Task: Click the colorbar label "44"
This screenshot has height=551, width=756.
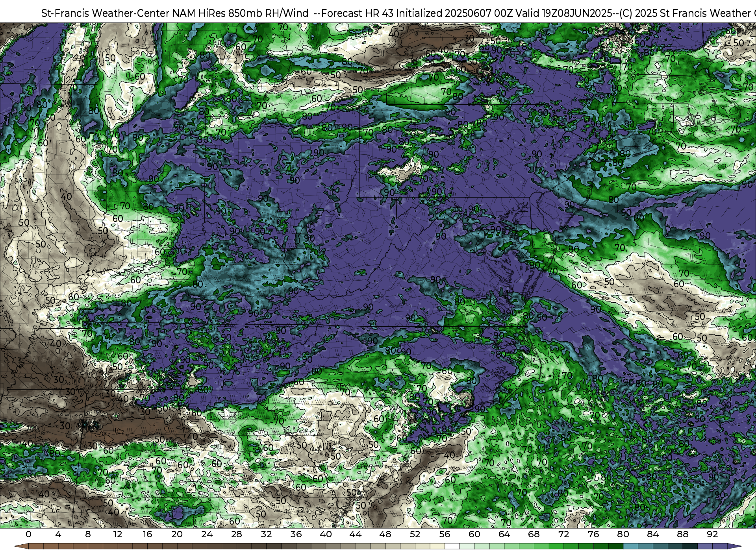Action: click(356, 534)
